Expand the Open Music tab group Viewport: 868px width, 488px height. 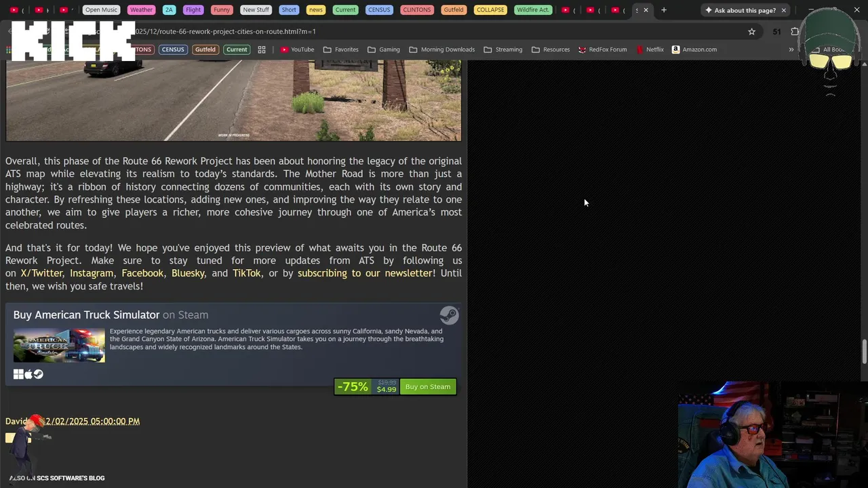tap(101, 10)
